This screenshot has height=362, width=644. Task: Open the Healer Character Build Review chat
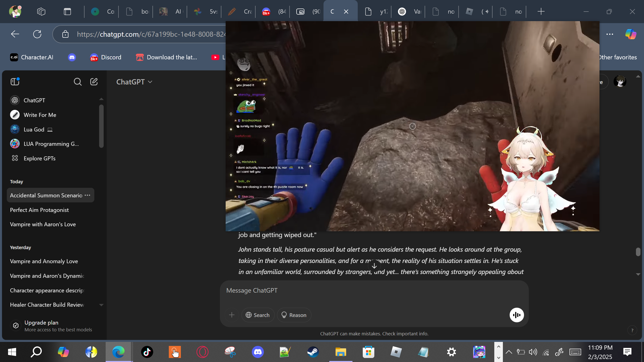pos(51,305)
